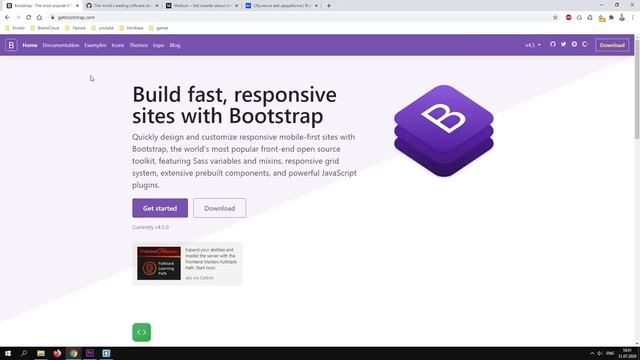Expand the v4.5 version dropdown

click(533, 45)
